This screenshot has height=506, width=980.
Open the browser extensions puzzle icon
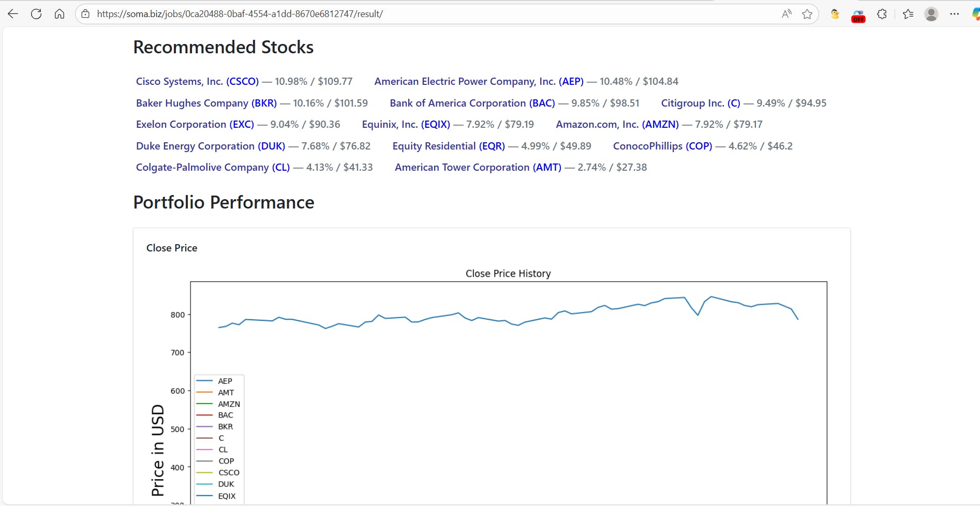(882, 14)
